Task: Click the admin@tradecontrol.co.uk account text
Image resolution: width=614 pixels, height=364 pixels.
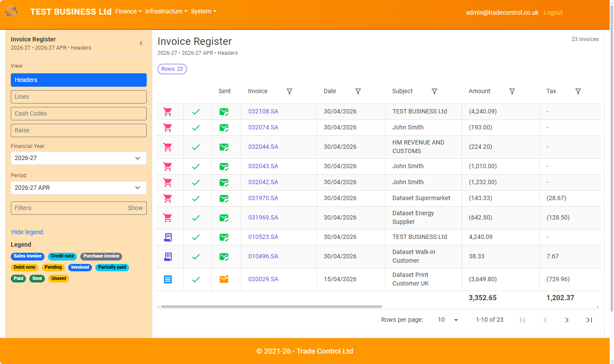Action: (502, 13)
